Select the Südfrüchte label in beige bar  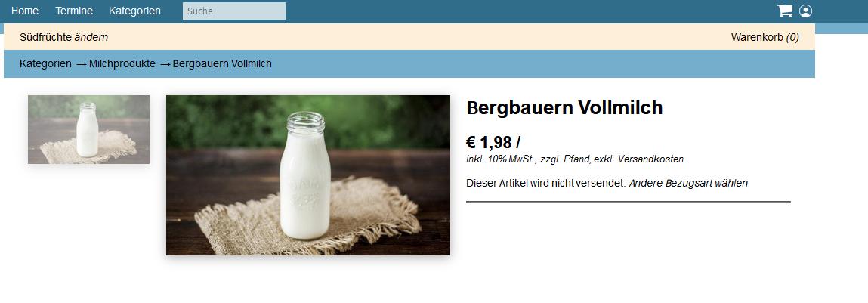click(46, 38)
